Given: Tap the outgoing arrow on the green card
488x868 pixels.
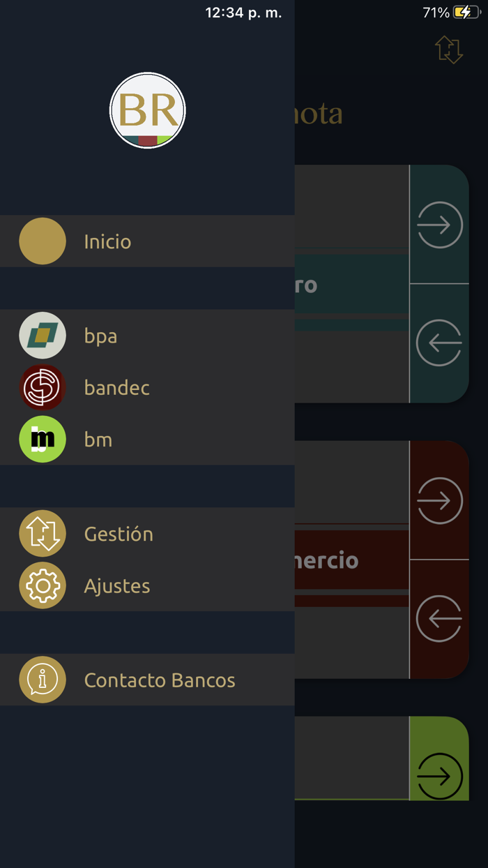Looking at the screenshot, I should click(439, 775).
